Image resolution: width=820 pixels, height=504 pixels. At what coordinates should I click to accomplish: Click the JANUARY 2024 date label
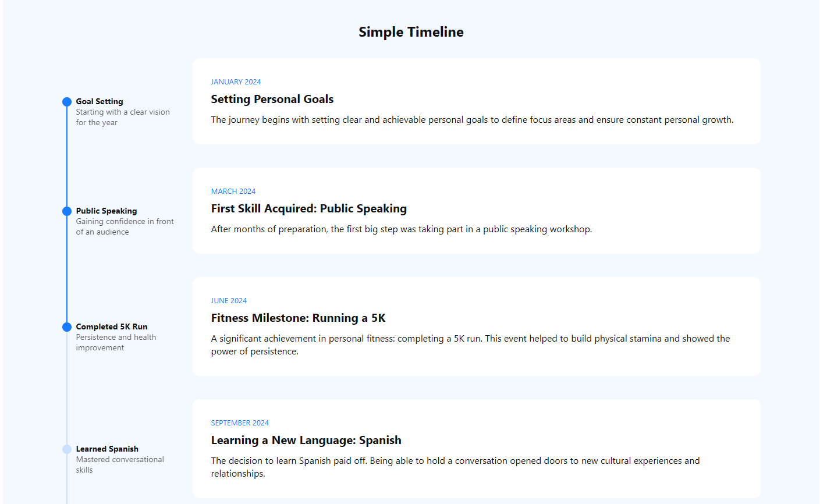pyautogui.click(x=236, y=82)
